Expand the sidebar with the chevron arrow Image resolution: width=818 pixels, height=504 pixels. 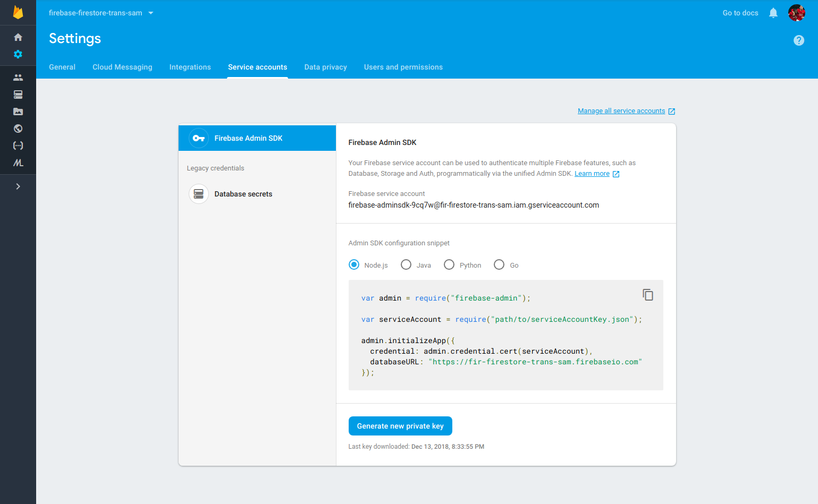click(x=18, y=186)
